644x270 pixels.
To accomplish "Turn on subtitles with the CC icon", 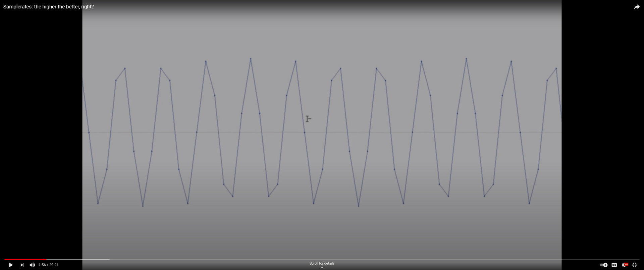I will pyautogui.click(x=614, y=265).
